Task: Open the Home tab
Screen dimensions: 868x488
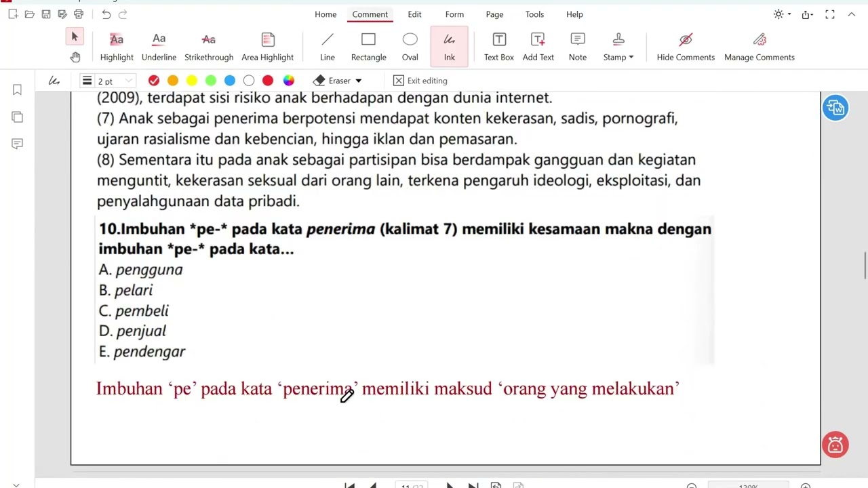Action: click(325, 14)
